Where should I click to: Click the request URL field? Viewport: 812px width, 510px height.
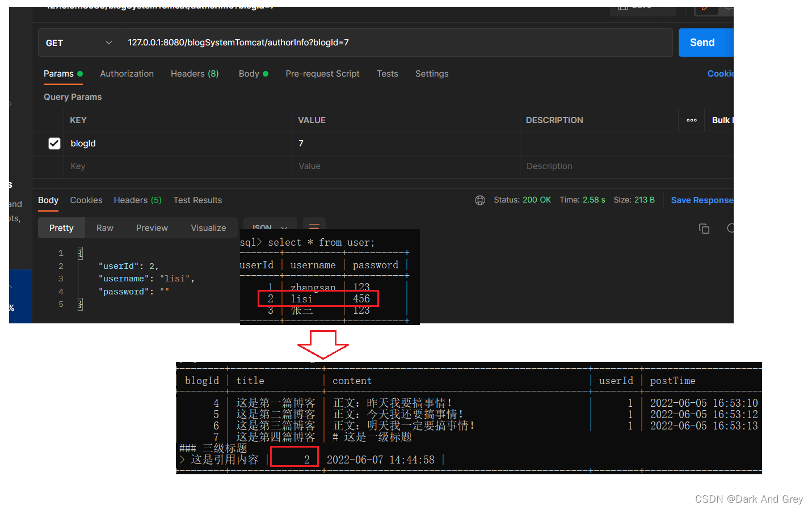pyautogui.click(x=396, y=43)
